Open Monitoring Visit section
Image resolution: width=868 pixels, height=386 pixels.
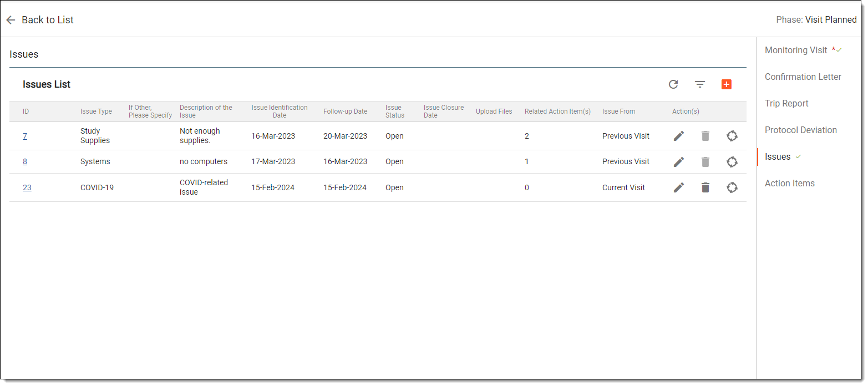(x=796, y=50)
